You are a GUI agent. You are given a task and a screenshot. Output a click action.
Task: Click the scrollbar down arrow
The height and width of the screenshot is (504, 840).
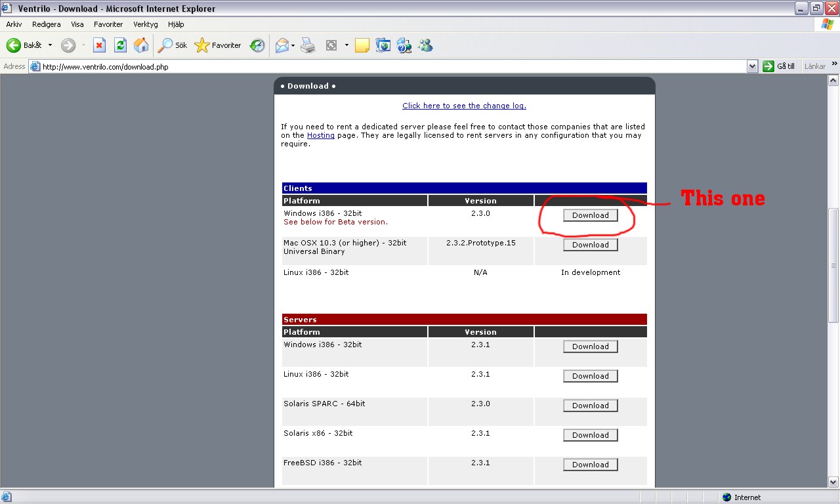pos(833,482)
